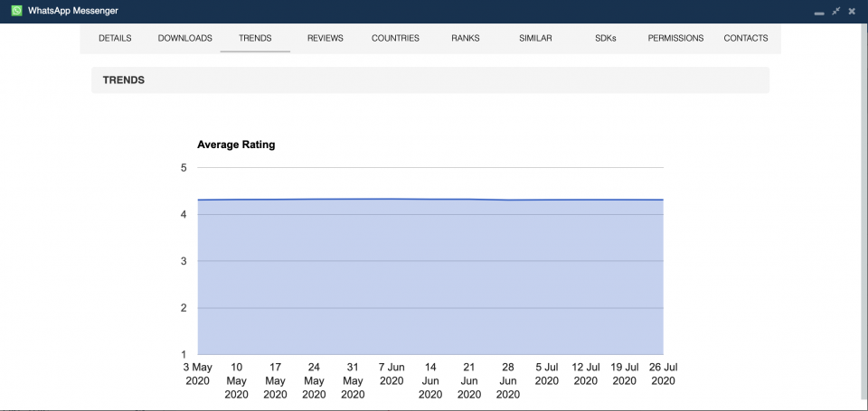Click the 28 Jun 2020 axis label

(x=508, y=380)
